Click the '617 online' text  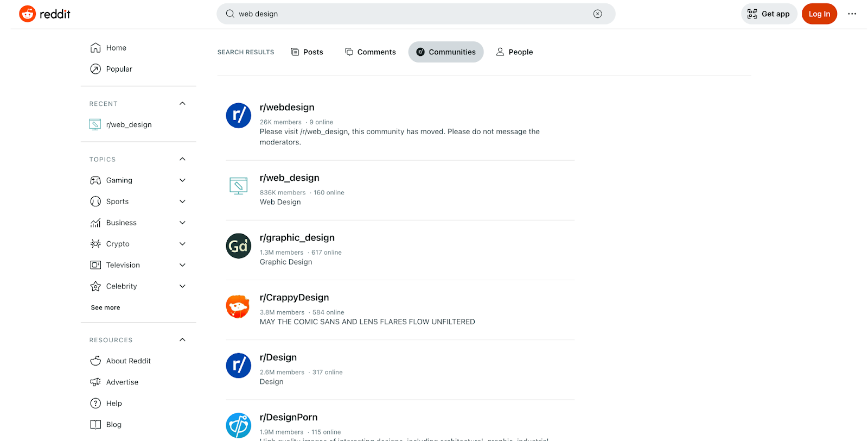point(327,253)
